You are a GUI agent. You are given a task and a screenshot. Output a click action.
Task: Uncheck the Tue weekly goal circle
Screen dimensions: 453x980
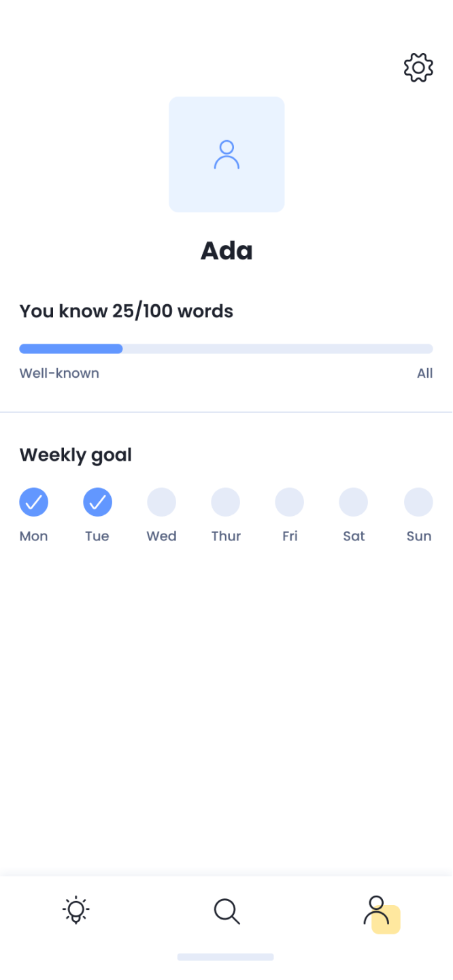pos(97,502)
